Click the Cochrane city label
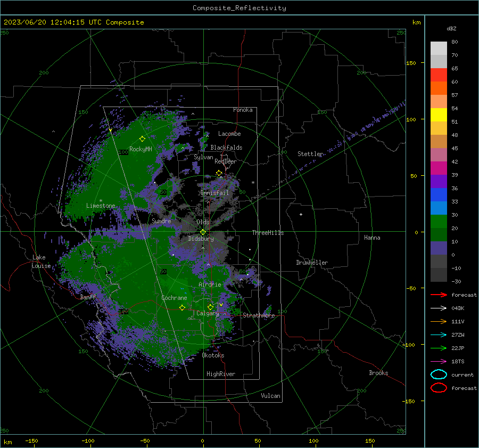Image resolution: width=479 pixels, height=448 pixels. click(x=174, y=298)
